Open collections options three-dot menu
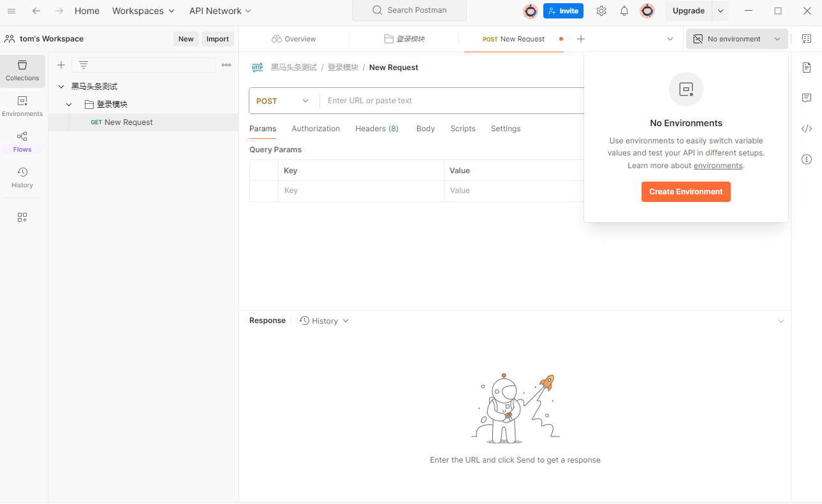 (x=226, y=65)
